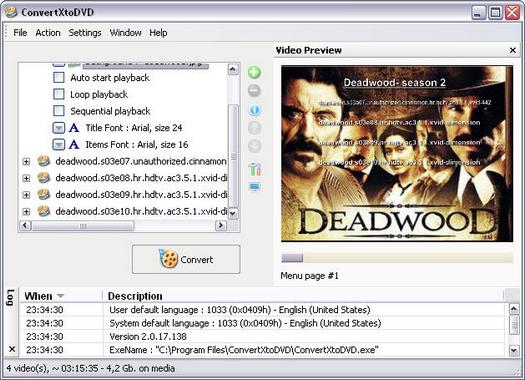Click status bar '4 video(s)' text

click(x=90, y=368)
